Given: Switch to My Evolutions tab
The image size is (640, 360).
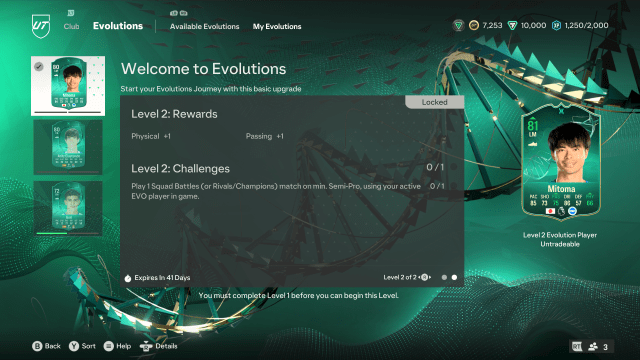Looking at the screenshot, I should click(x=277, y=27).
